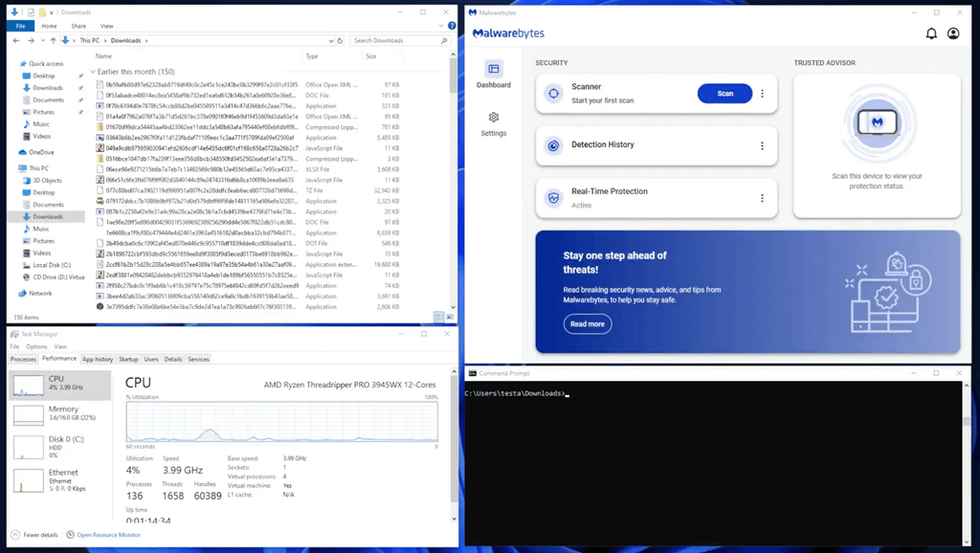Select the XLSX File row in Downloads

248,169
